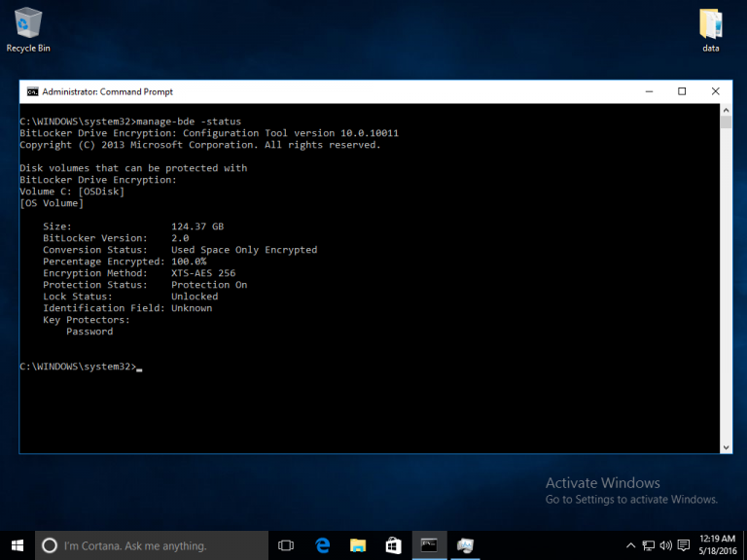Launch Microsoft Edge from the taskbar

322,545
